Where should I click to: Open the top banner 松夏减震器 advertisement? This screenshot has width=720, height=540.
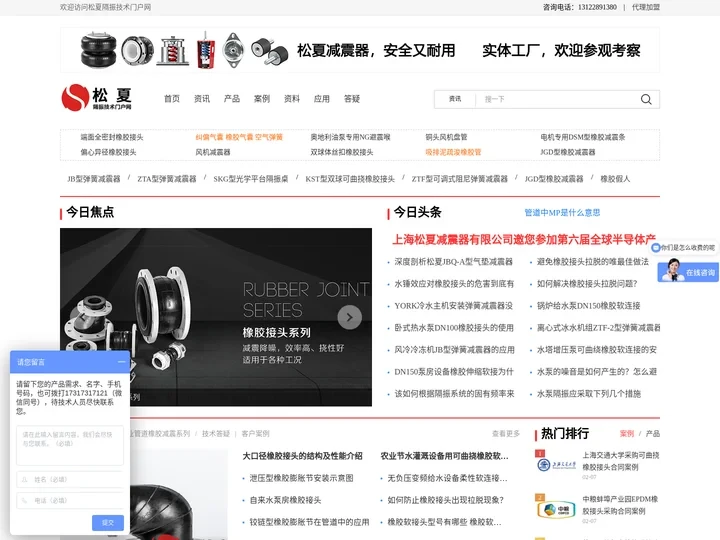coord(360,50)
